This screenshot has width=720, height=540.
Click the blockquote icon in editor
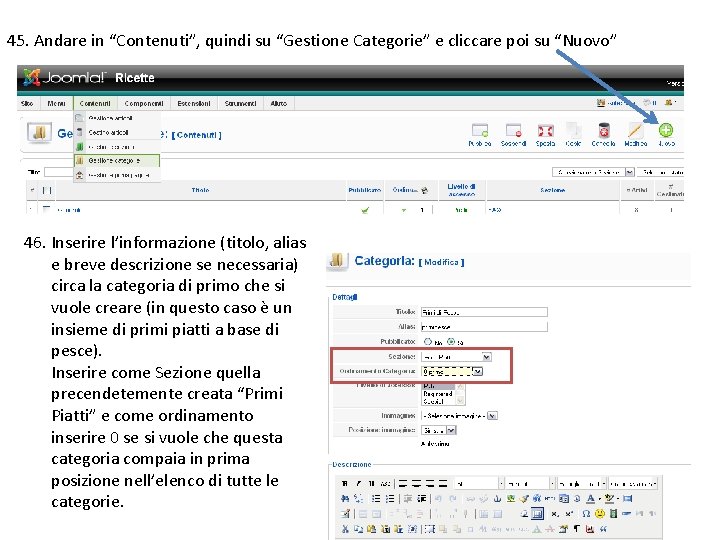603,529
